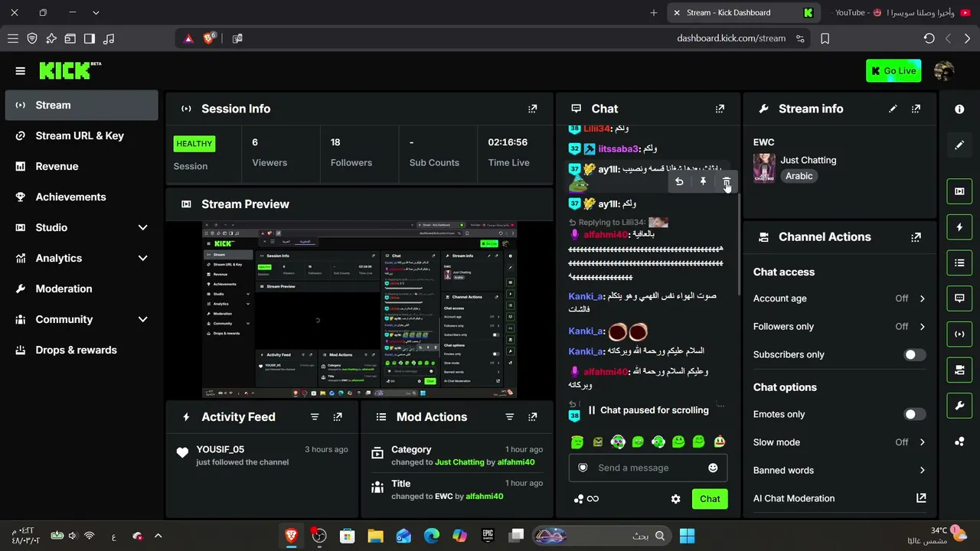This screenshot has width=980, height=551.
Task: Open Stream URL & Key page
Action: 81,136
